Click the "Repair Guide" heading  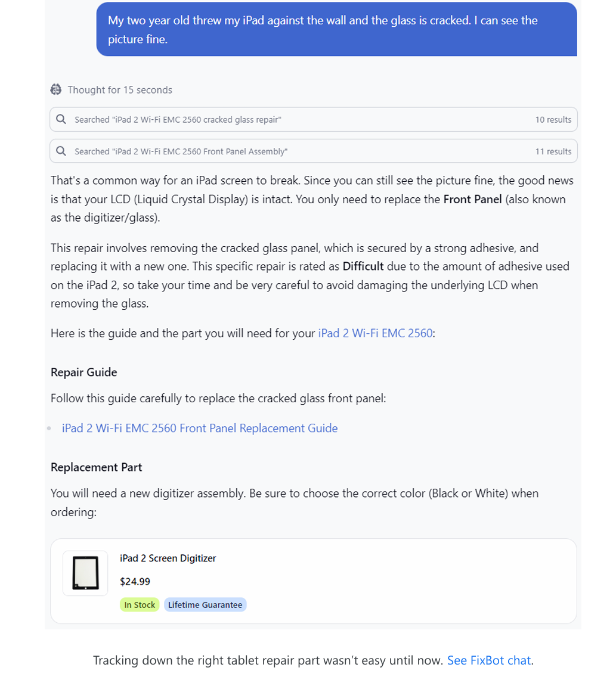click(83, 372)
